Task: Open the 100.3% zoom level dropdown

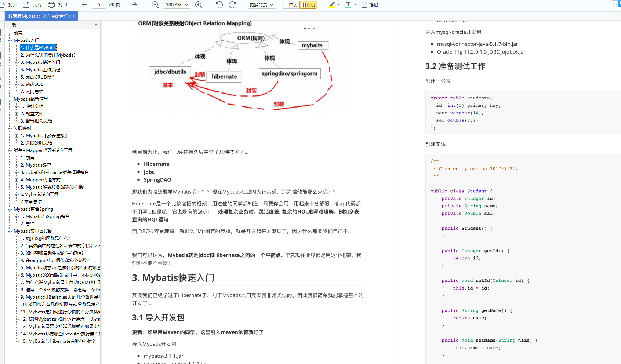Action: coord(177,5)
